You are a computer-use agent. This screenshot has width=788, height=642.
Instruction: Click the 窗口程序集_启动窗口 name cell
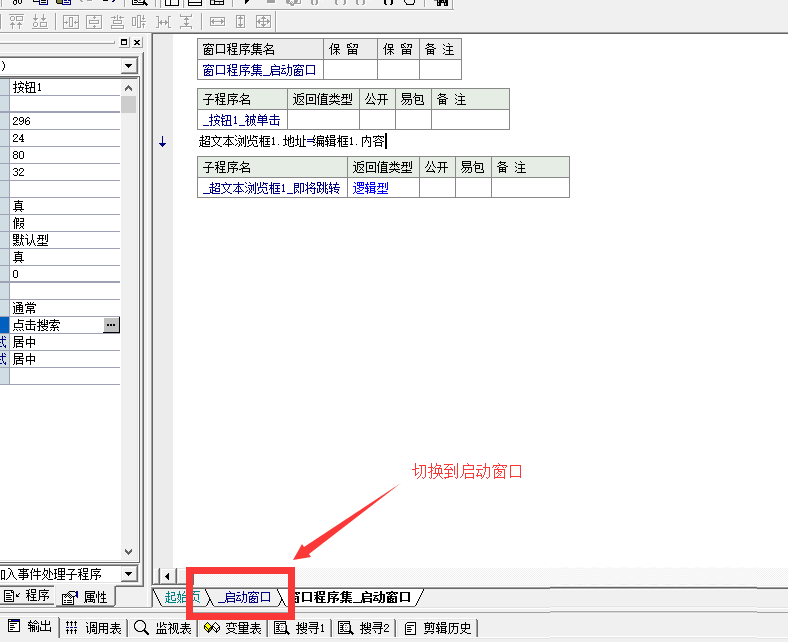pyautogui.click(x=260, y=70)
